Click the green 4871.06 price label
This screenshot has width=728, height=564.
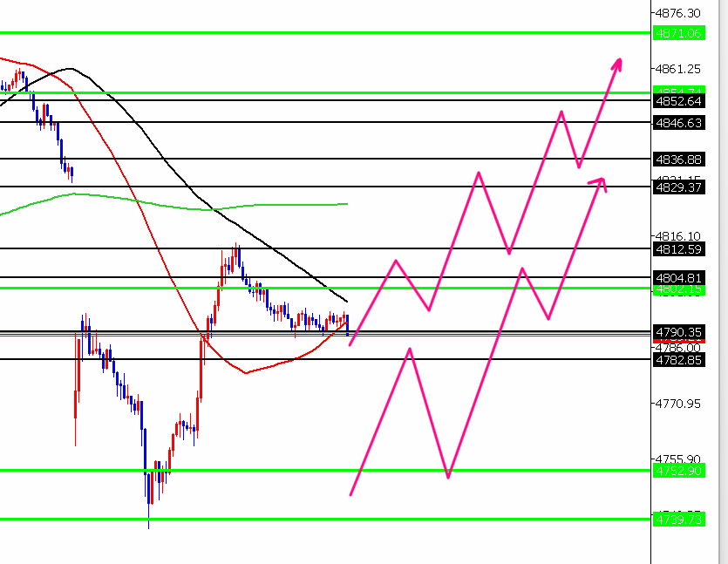pyautogui.click(x=678, y=33)
